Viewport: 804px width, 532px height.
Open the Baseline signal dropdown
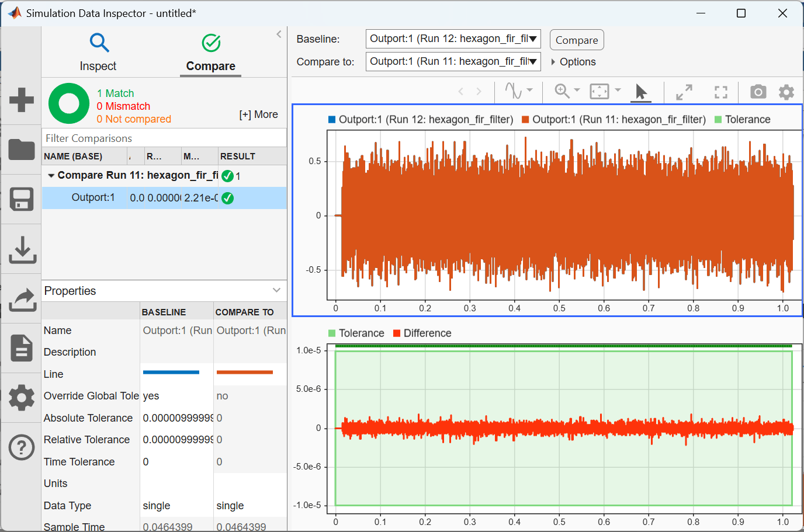(x=453, y=39)
